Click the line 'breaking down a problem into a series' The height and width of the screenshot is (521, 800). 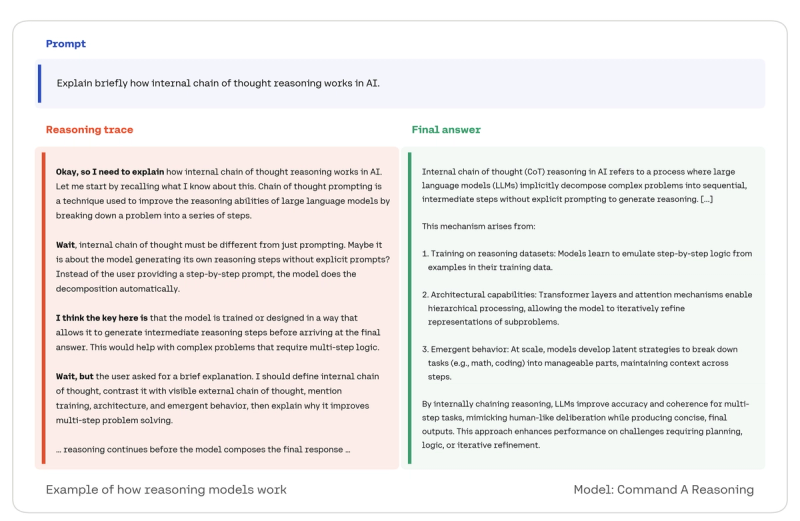(x=154, y=216)
